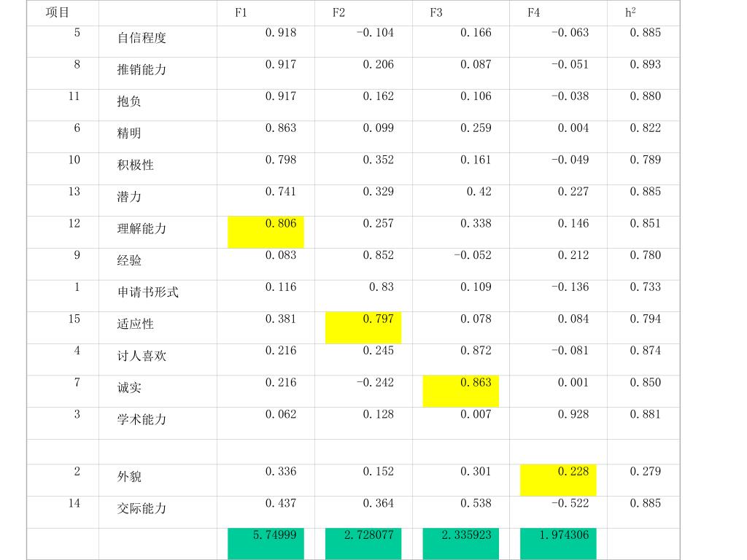Select the 0.852 value in 经验 row

379,256
